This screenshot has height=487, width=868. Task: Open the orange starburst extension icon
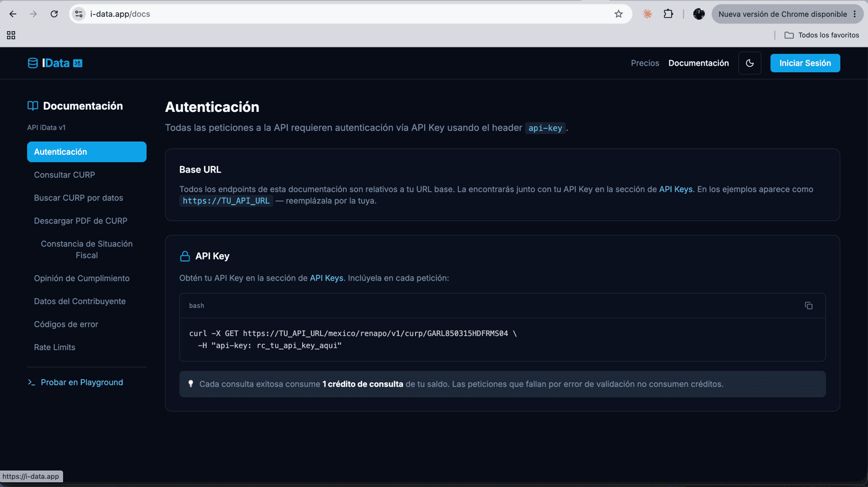647,14
